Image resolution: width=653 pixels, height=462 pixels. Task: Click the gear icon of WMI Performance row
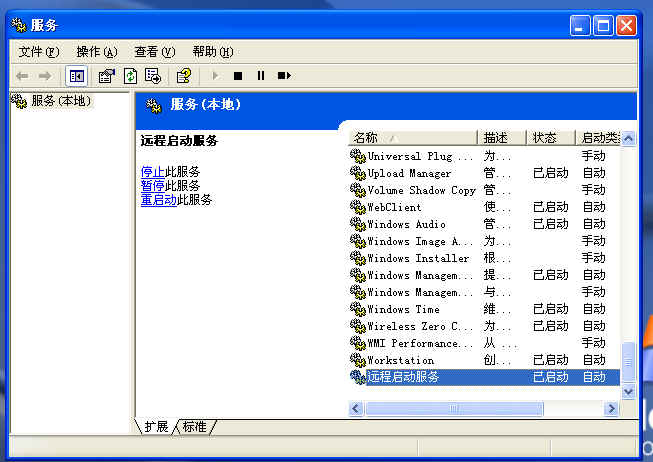[358, 343]
